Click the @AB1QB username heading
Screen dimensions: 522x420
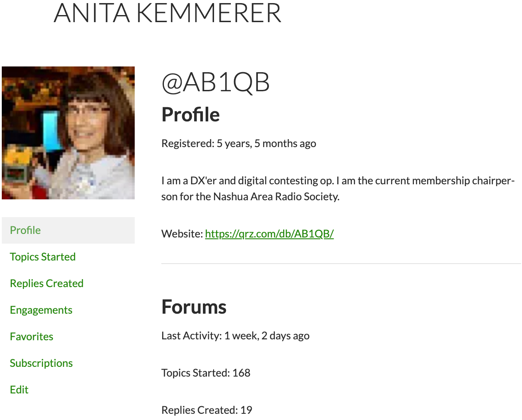pyautogui.click(x=216, y=82)
